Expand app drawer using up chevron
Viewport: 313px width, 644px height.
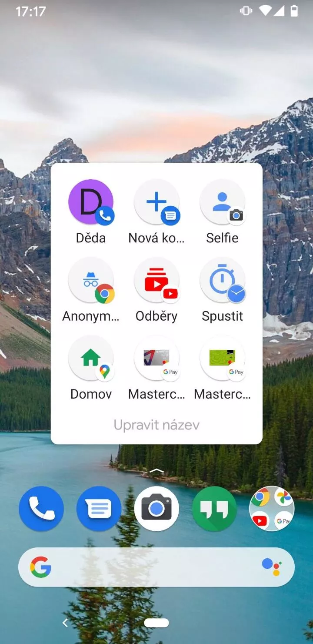tap(156, 471)
